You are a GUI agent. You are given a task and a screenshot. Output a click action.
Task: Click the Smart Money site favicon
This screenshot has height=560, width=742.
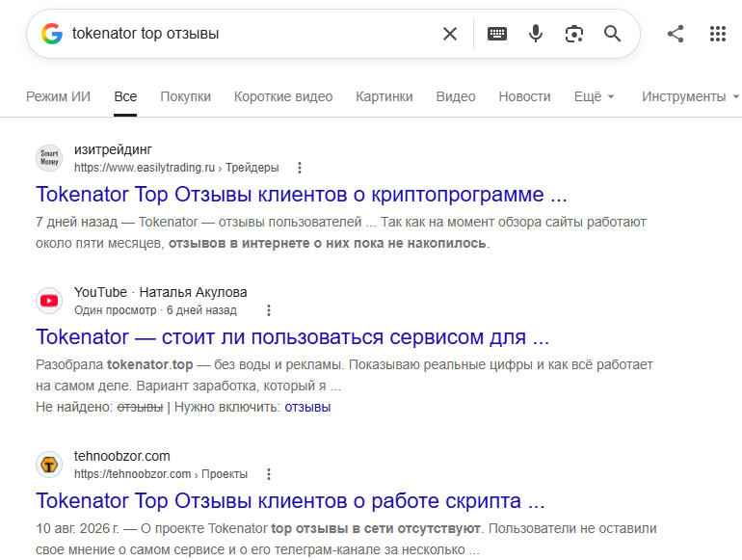pos(49,158)
